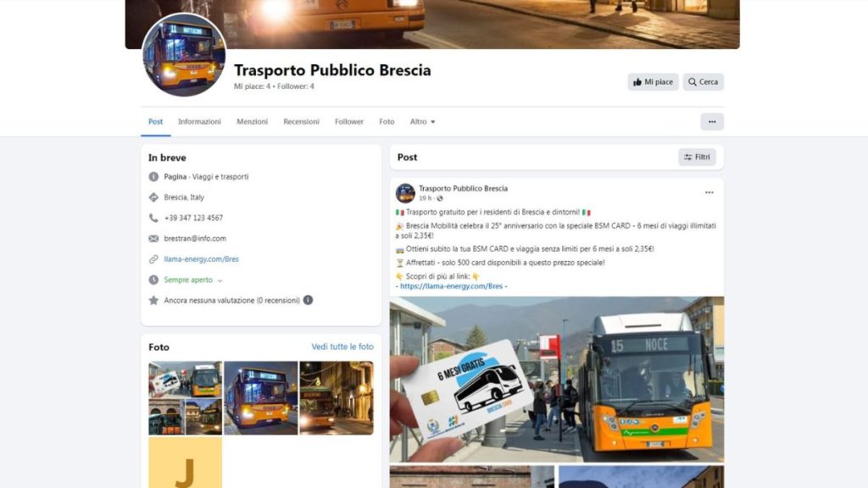Open the Cerca search button
Image resolution: width=868 pixels, height=488 pixels.
click(703, 82)
